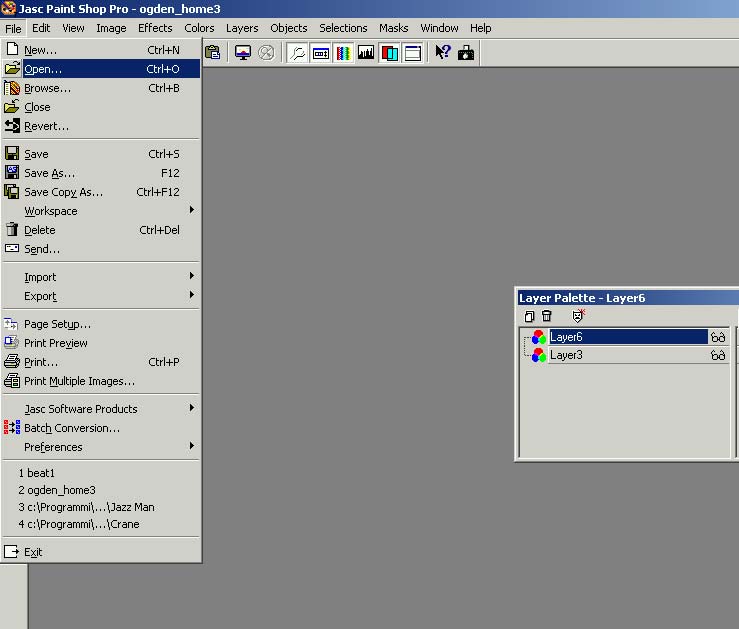Choose Browse... in the File menu
Screen dimensions: 739x629
101,88
